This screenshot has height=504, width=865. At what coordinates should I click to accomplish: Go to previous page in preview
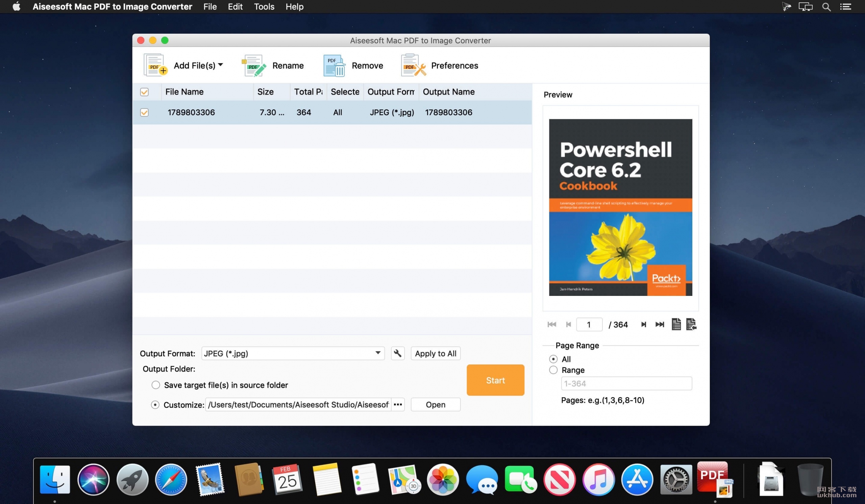click(x=568, y=325)
